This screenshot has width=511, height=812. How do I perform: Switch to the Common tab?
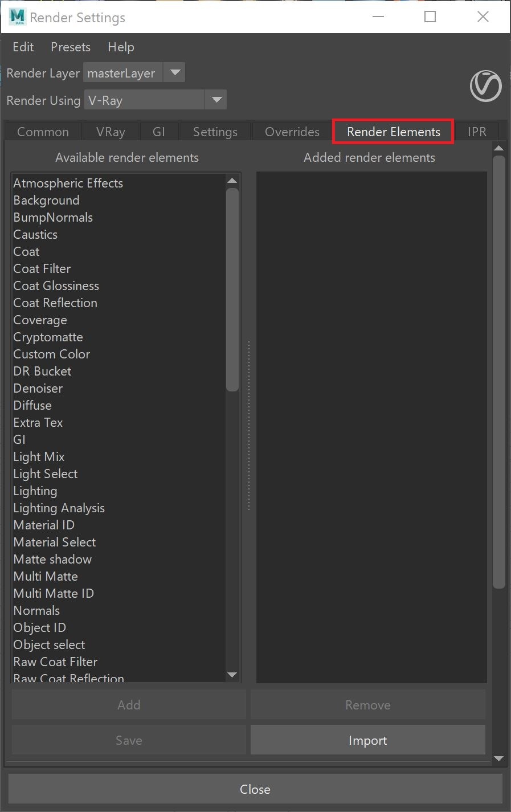click(43, 132)
